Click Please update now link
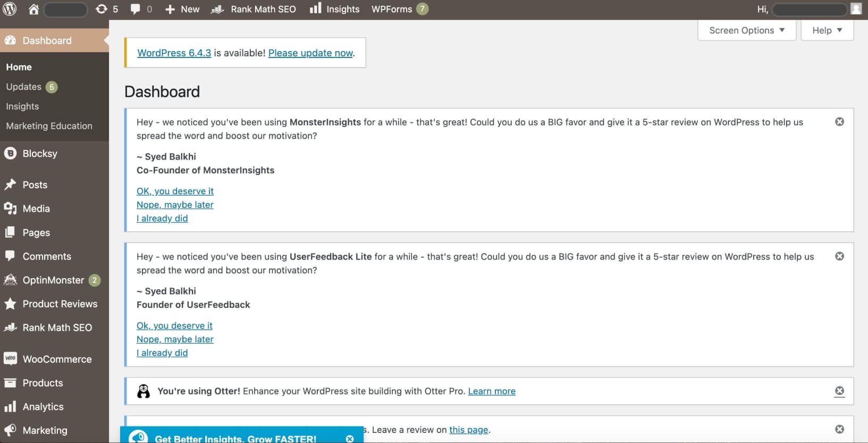Viewport: 868px width, 443px height. 310,53
